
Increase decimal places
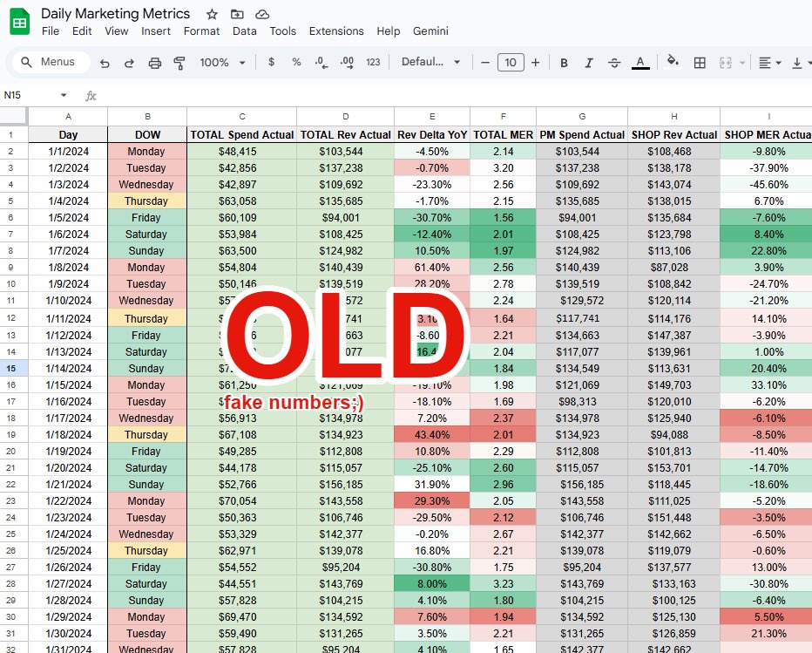click(x=347, y=63)
